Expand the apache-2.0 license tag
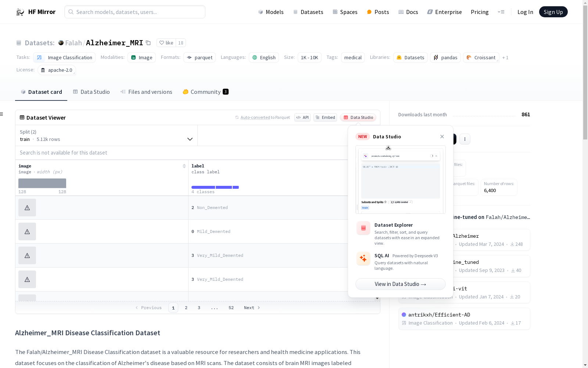Screen dimensions: 588x368 57,70
